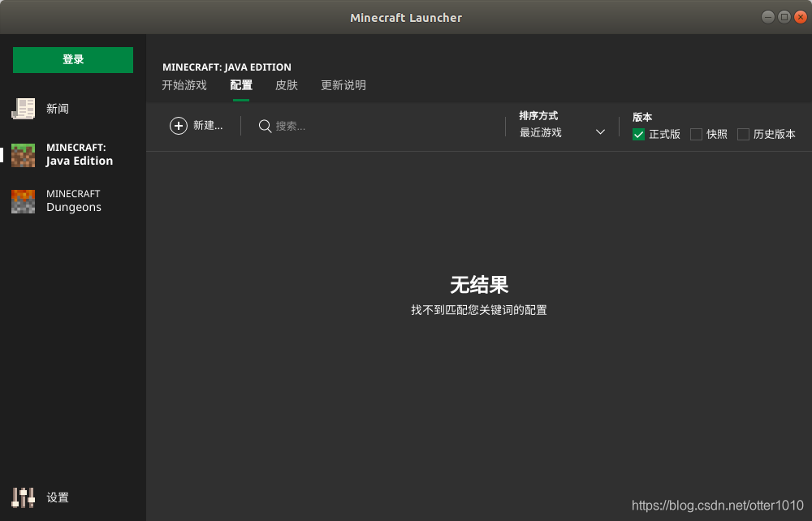Open the 更新说明 patch notes tab

(343, 84)
